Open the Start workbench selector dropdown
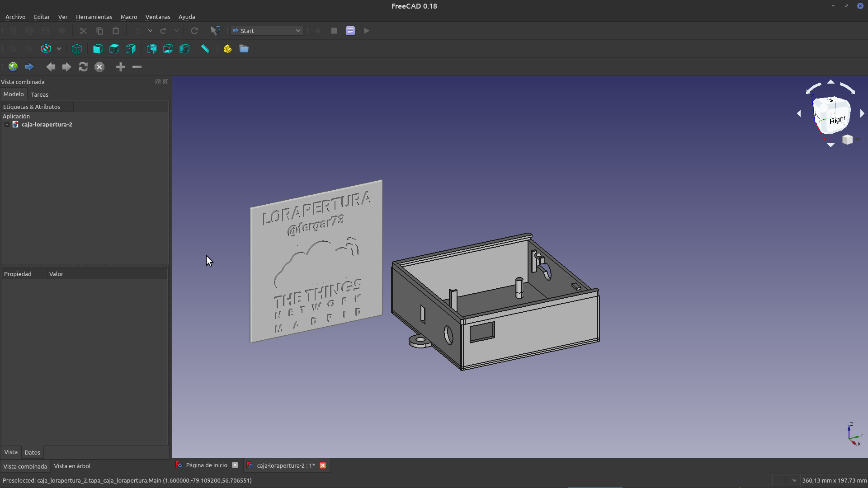Viewport: 868px width, 488px height. click(x=267, y=31)
